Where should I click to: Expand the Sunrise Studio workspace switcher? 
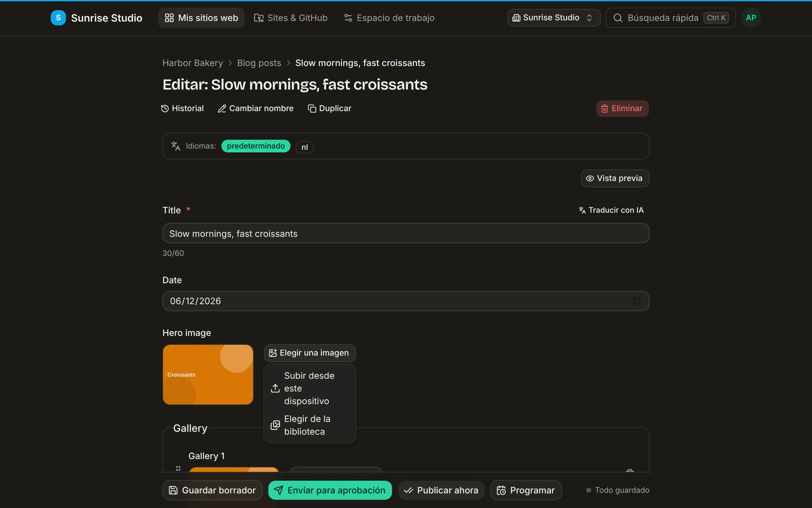tap(553, 18)
